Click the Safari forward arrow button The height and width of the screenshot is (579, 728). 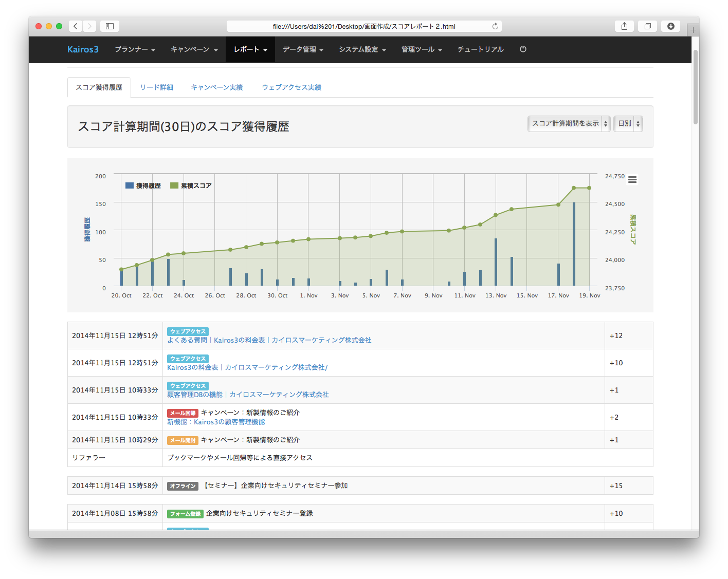89,26
